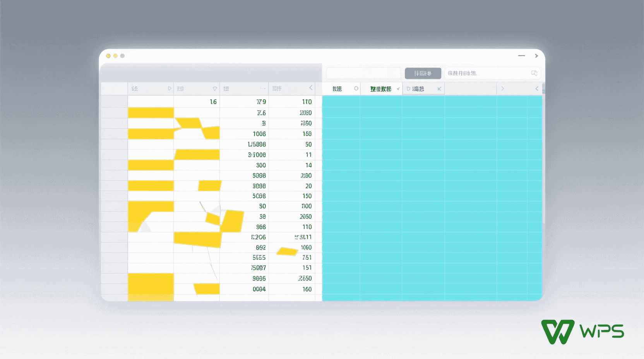Screen dimensions: 644x359
Task: Select the yellow highlighted cell in second row
Action: point(151,113)
